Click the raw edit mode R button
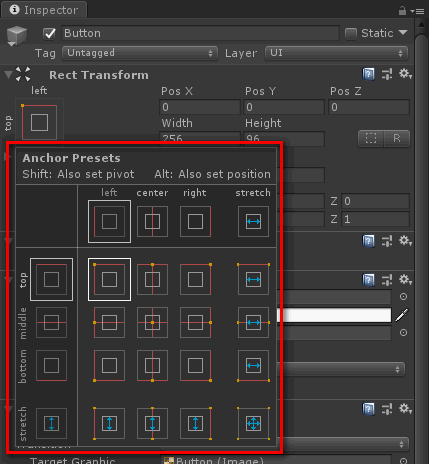The image size is (429, 464). [397, 138]
